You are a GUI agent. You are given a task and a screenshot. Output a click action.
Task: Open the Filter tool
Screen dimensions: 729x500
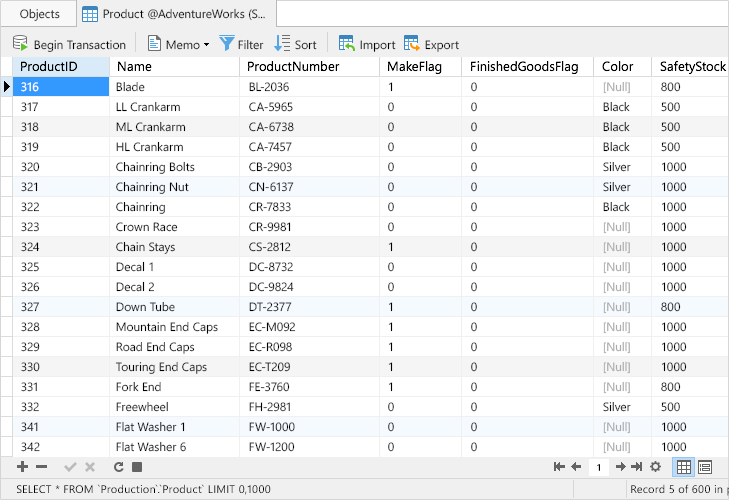tap(241, 44)
